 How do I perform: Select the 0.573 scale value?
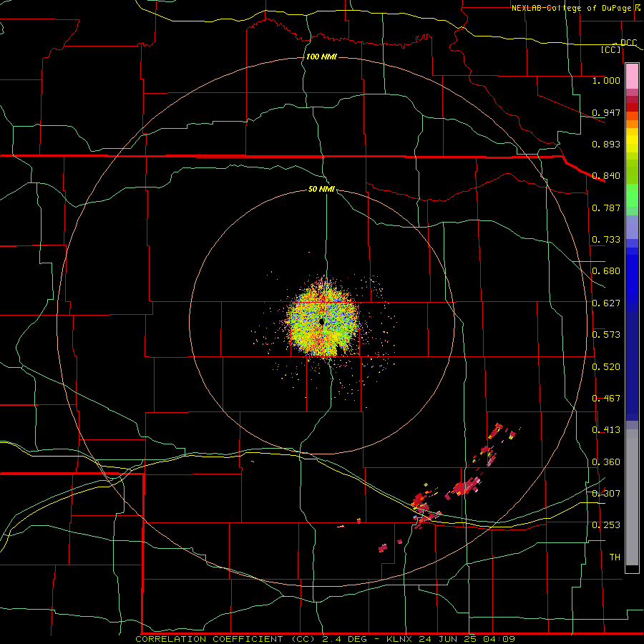coord(606,335)
